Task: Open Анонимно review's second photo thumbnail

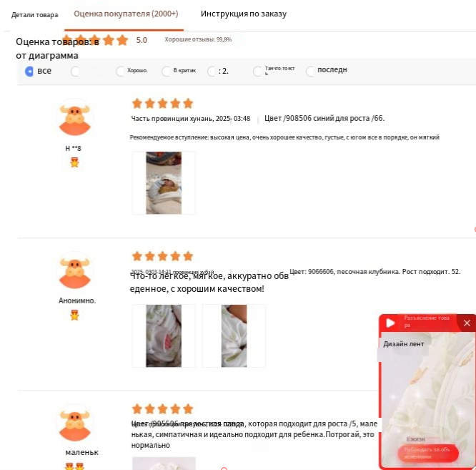Action: point(234,336)
